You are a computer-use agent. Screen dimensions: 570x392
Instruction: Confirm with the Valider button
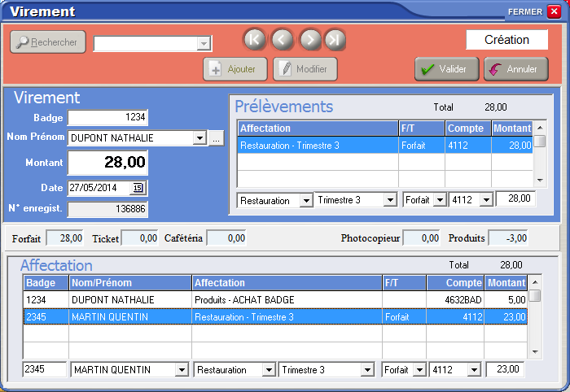pyautogui.click(x=447, y=69)
